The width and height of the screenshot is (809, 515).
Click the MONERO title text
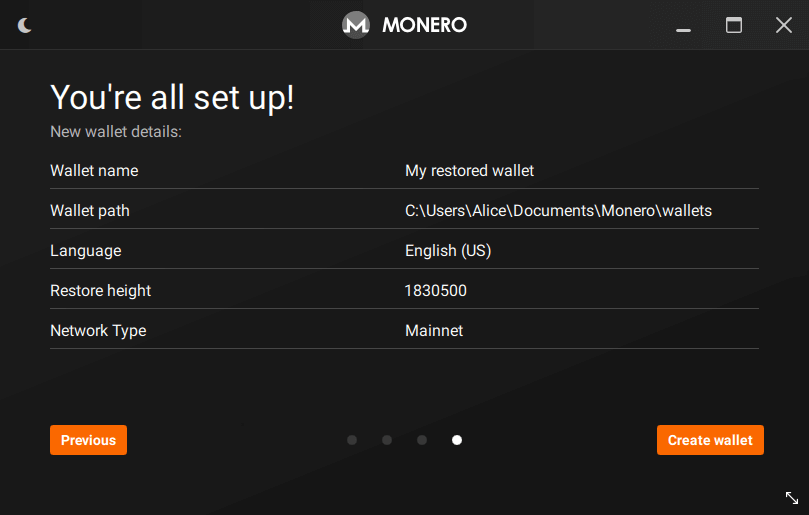(424, 25)
